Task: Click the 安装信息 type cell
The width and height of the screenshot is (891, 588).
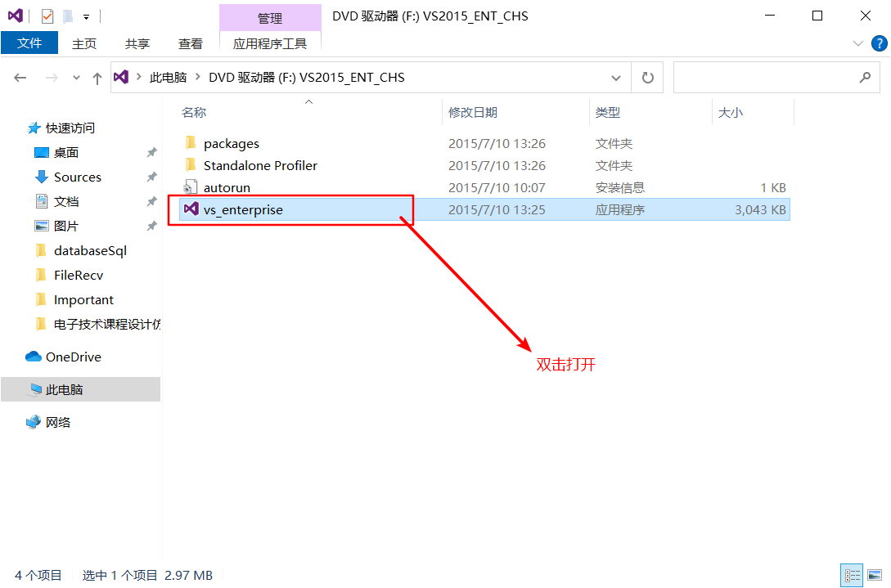Action: pyautogui.click(x=620, y=188)
